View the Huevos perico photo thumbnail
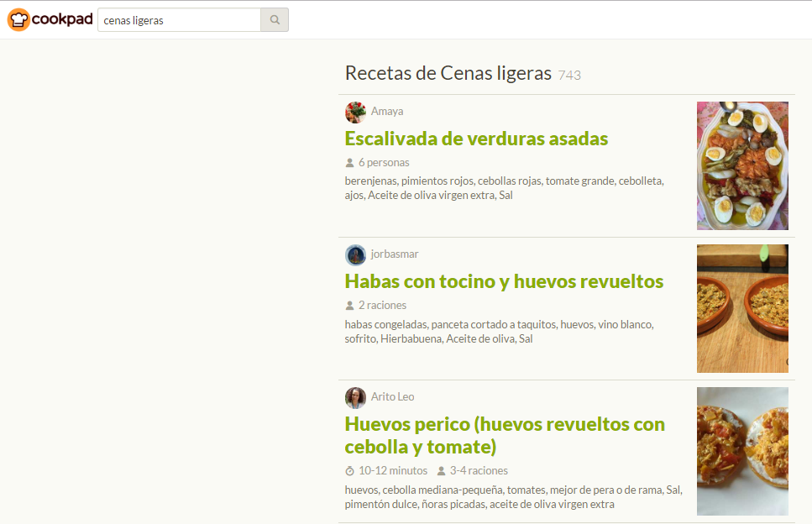The height and width of the screenshot is (524, 812). point(742,451)
